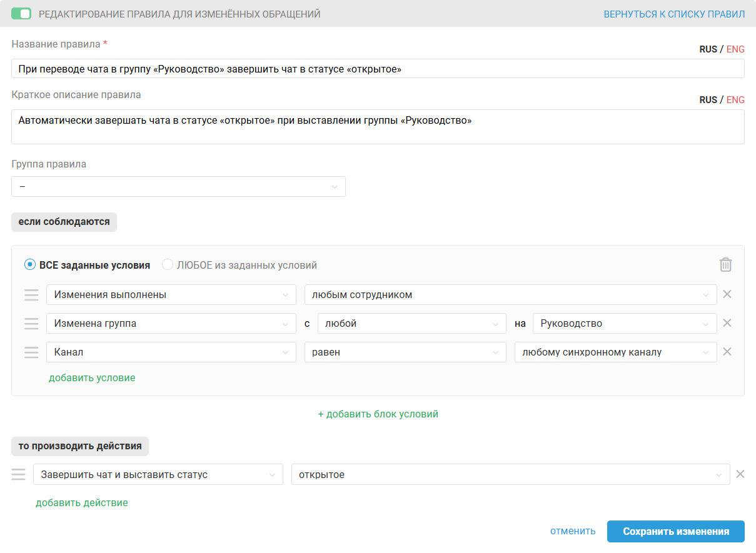This screenshot has width=756, height=553.
Task: Delete the conditions block with trash icon
Action: [x=725, y=265]
